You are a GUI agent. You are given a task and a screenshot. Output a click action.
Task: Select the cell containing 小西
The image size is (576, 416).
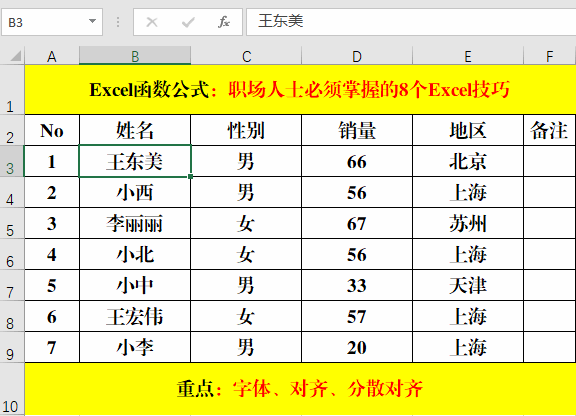click(x=135, y=192)
